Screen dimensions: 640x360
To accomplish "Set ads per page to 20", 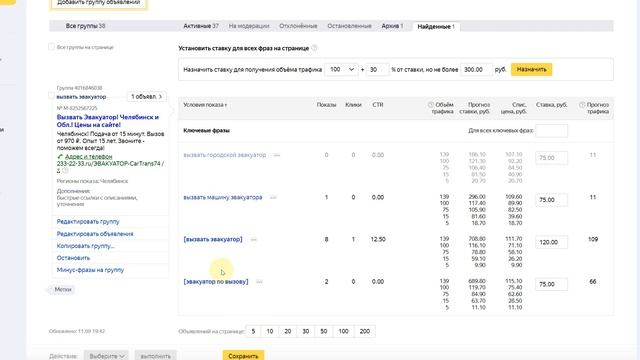I will (x=288, y=331).
